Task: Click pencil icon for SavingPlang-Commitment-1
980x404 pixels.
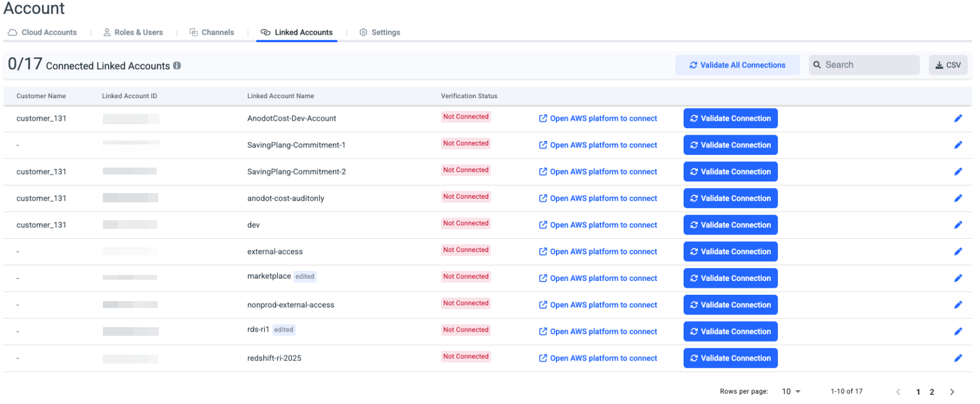Action: click(x=957, y=145)
